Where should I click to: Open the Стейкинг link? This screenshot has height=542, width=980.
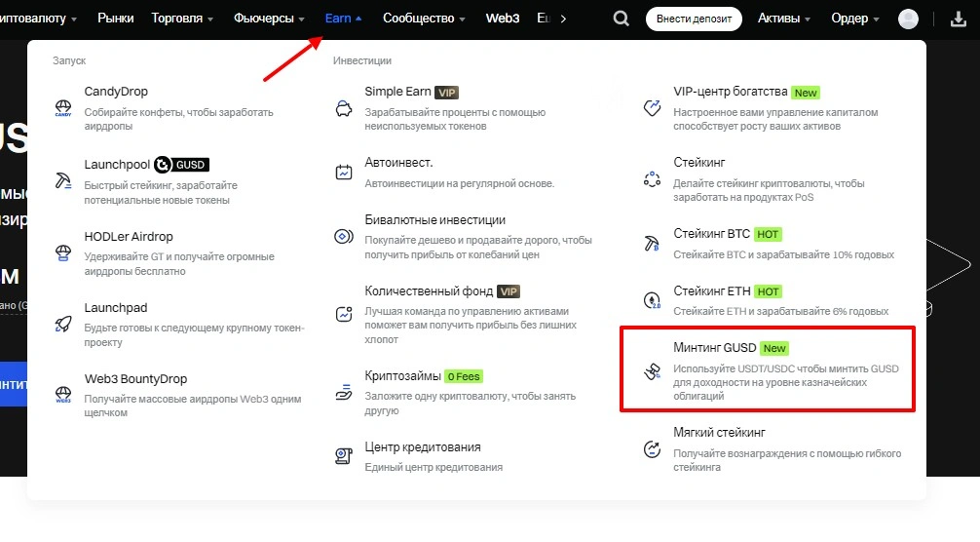[699, 163]
